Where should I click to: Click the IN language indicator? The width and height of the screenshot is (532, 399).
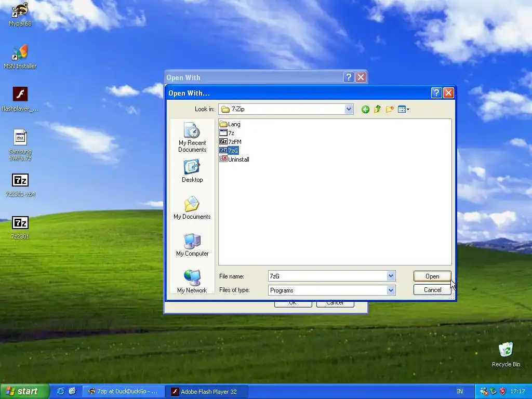pyautogui.click(x=459, y=392)
